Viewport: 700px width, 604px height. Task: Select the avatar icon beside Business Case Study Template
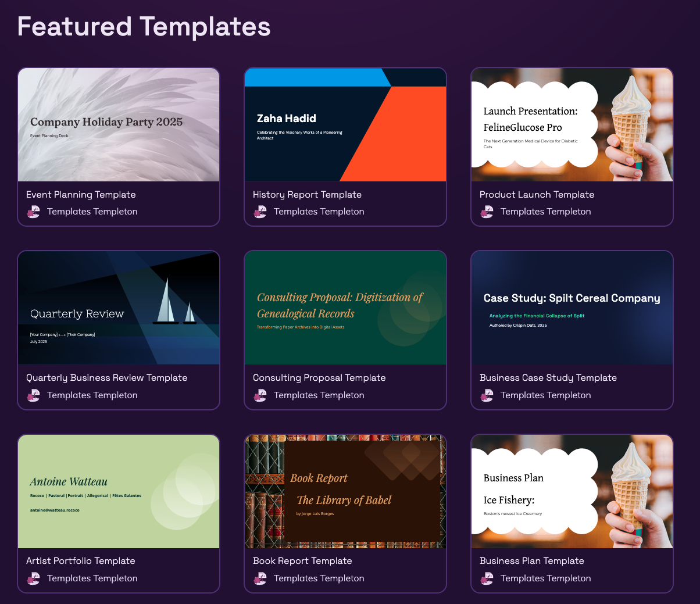487,395
